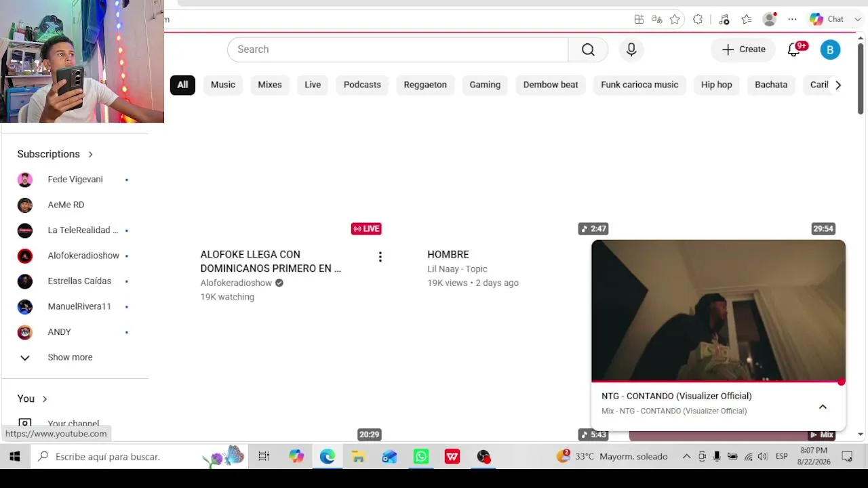The width and height of the screenshot is (868, 488).
Task: Add this page to favorites with star icon
Action: coord(675,19)
